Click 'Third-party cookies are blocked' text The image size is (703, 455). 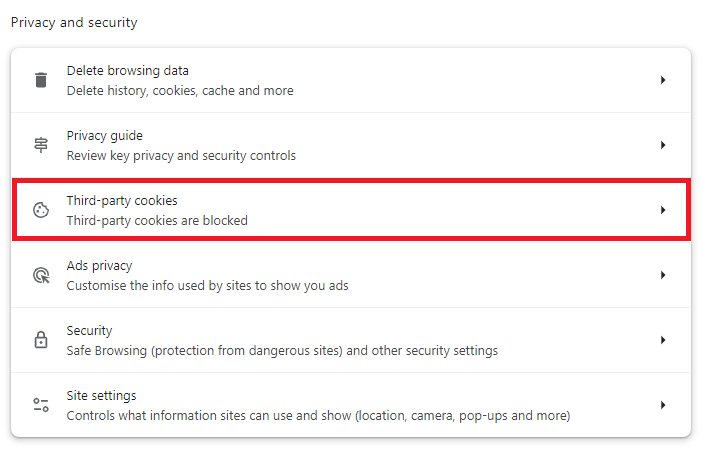click(x=156, y=220)
